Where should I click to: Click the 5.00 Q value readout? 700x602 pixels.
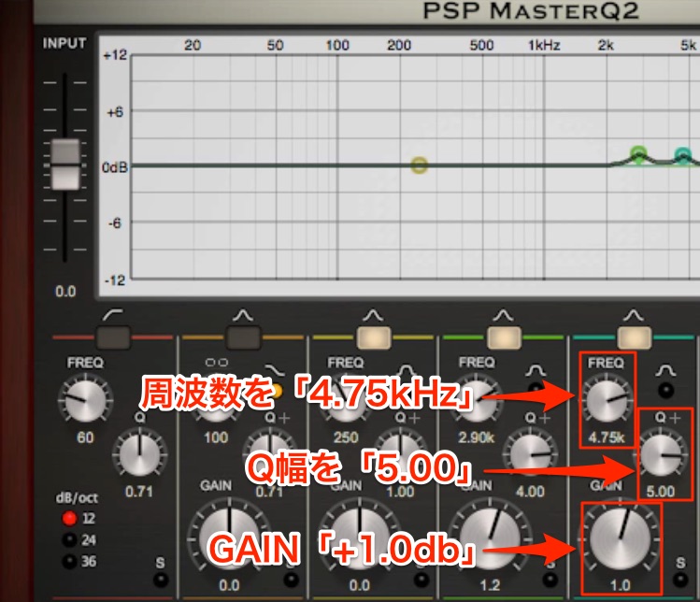click(x=661, y=492)
